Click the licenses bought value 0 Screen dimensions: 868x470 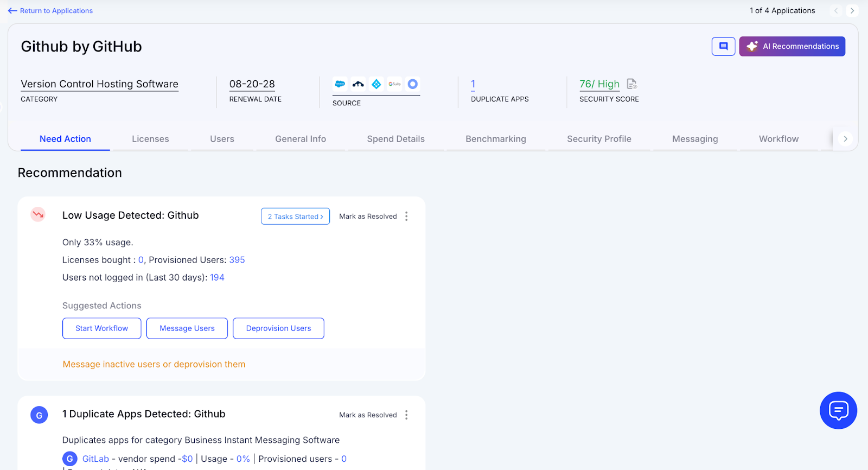pyautogui.click(x=141, y=260)
